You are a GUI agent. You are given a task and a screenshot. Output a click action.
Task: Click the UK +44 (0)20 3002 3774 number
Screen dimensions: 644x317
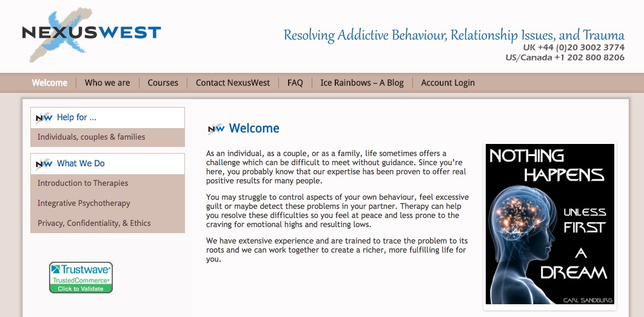pos(574,47)
